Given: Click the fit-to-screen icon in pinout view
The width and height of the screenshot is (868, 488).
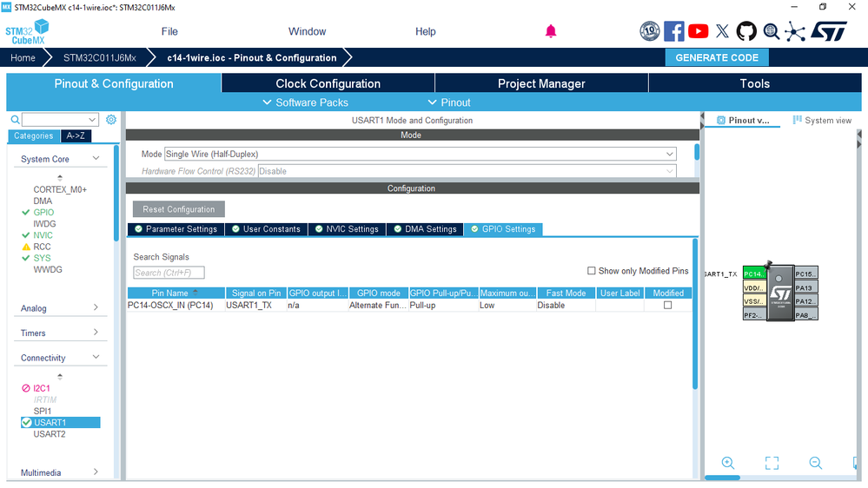Looking at the screenshot, I should [x=772, y=463].
